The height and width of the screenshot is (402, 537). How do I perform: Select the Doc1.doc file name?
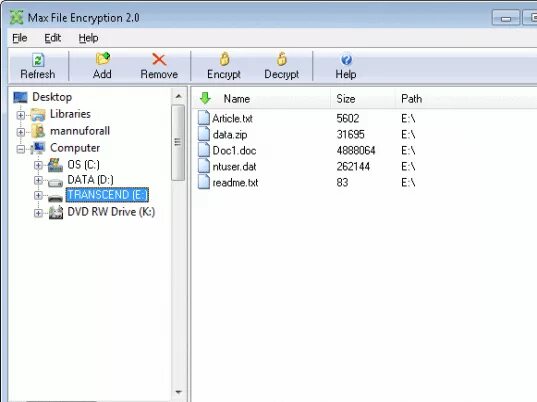(234, 151)
